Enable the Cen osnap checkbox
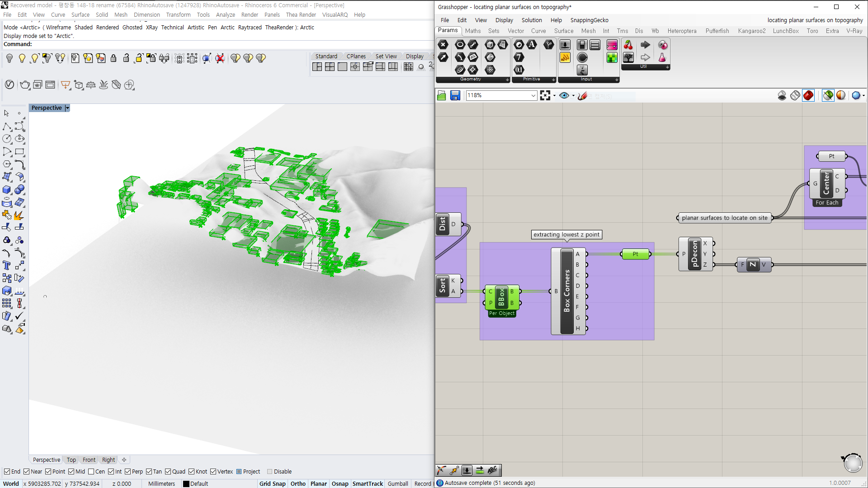 pos(91,471)
